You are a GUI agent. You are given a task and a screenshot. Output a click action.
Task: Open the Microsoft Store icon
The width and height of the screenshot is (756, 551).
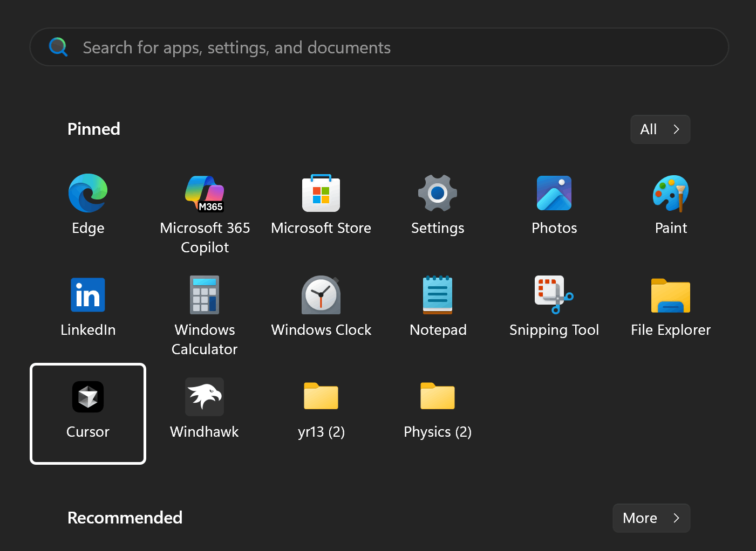point(321,193)
